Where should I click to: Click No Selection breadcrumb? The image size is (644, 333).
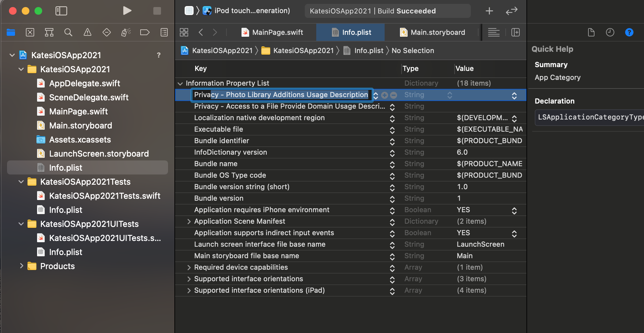pos(413,50)
